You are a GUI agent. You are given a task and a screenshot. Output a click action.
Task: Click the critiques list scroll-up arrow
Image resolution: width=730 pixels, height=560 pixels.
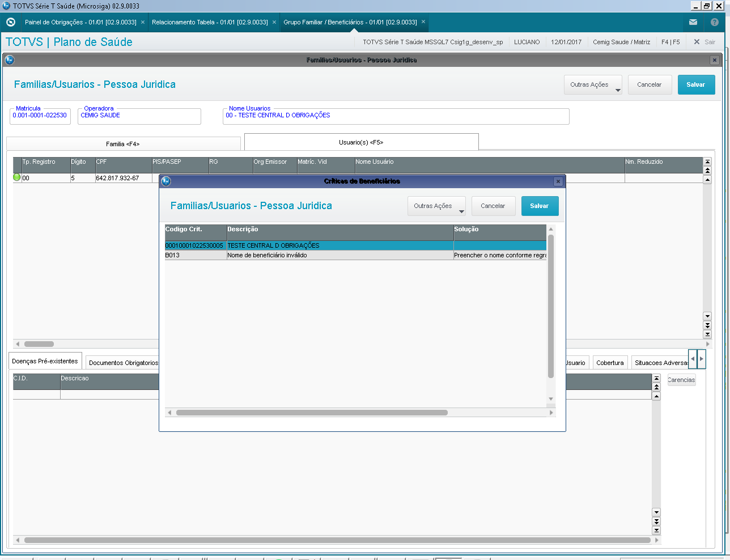click(x=551, y=229)
